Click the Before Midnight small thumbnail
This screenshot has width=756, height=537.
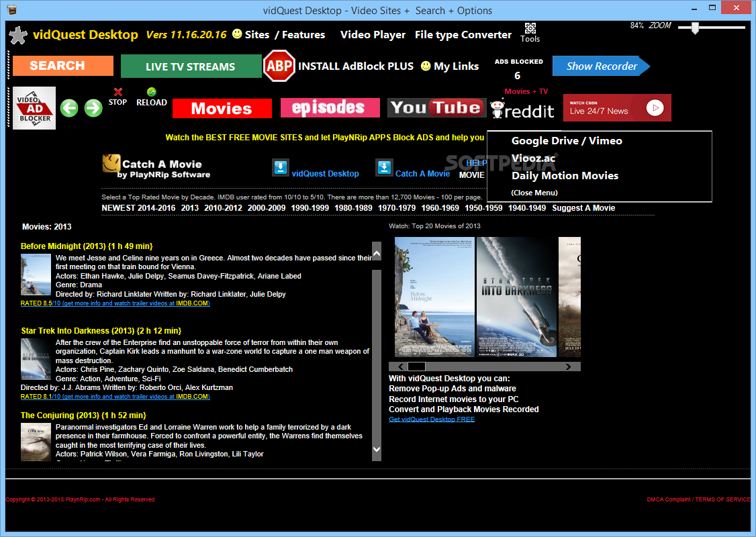pos(36,275)
